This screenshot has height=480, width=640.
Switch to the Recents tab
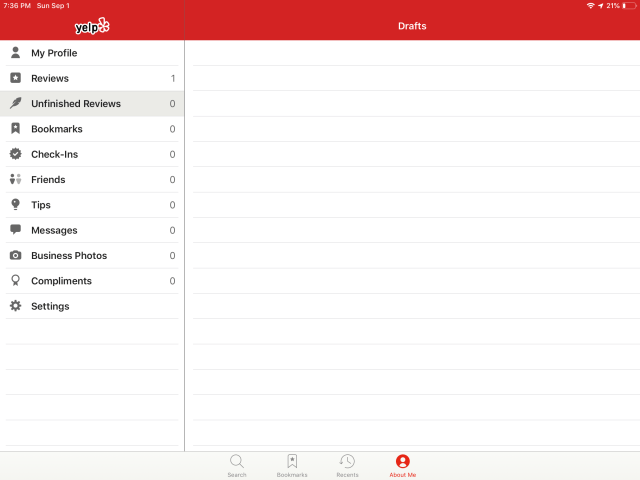347,465
